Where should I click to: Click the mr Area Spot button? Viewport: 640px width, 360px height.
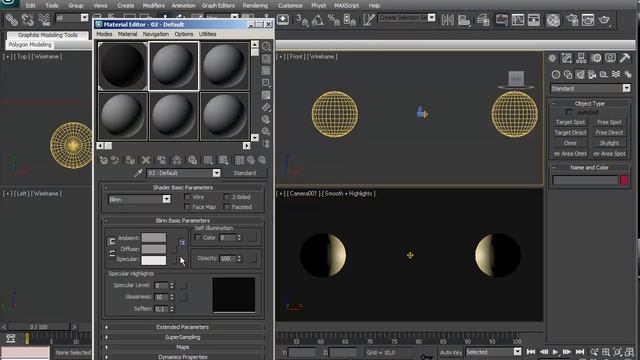click(x=609, y=154)
